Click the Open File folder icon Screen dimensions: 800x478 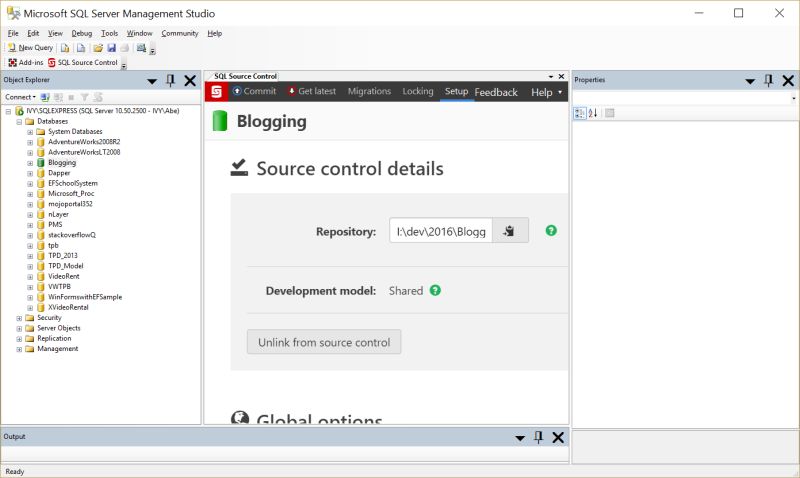tap(97, 47)
